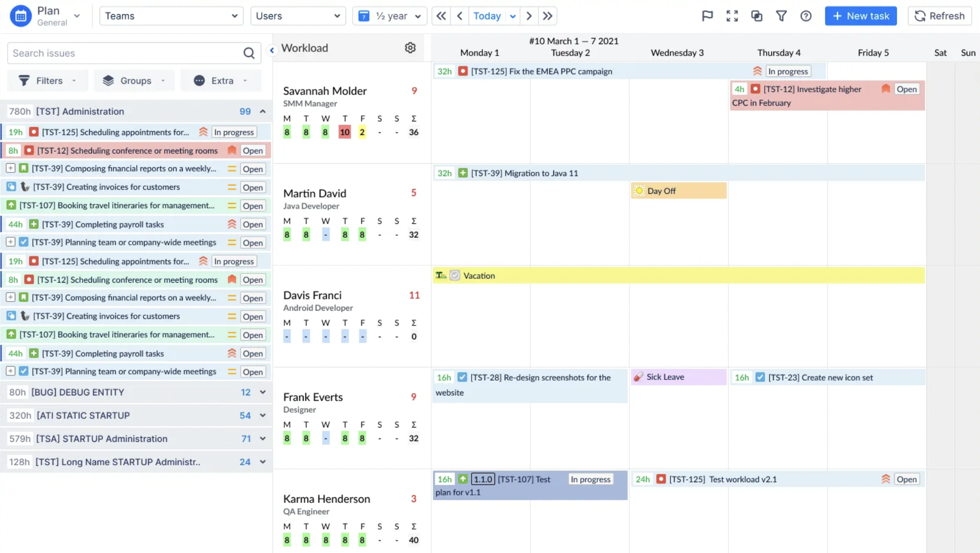Click inside the Search issues field

(x=122, y=53)
